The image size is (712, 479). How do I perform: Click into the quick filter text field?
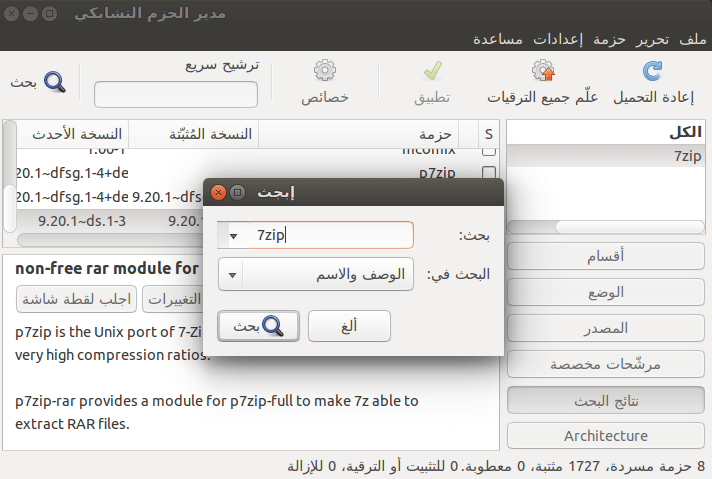tap(176, 94)
